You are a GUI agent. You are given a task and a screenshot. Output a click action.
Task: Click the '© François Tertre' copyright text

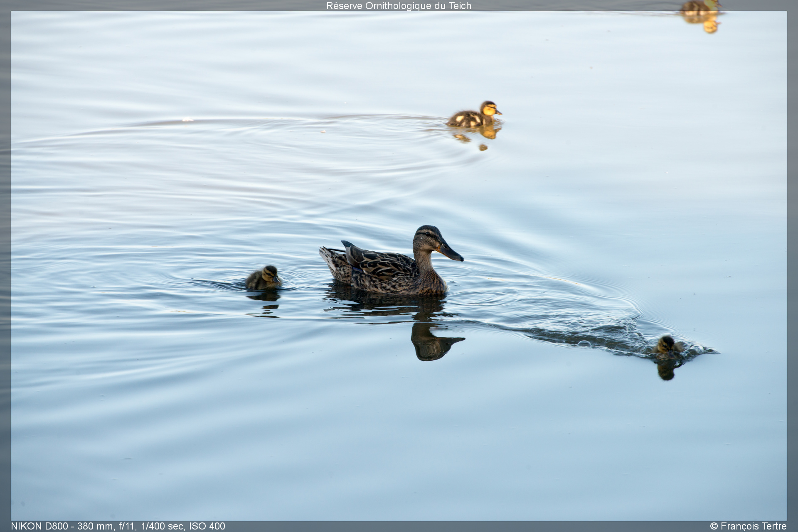pos(748,526)
